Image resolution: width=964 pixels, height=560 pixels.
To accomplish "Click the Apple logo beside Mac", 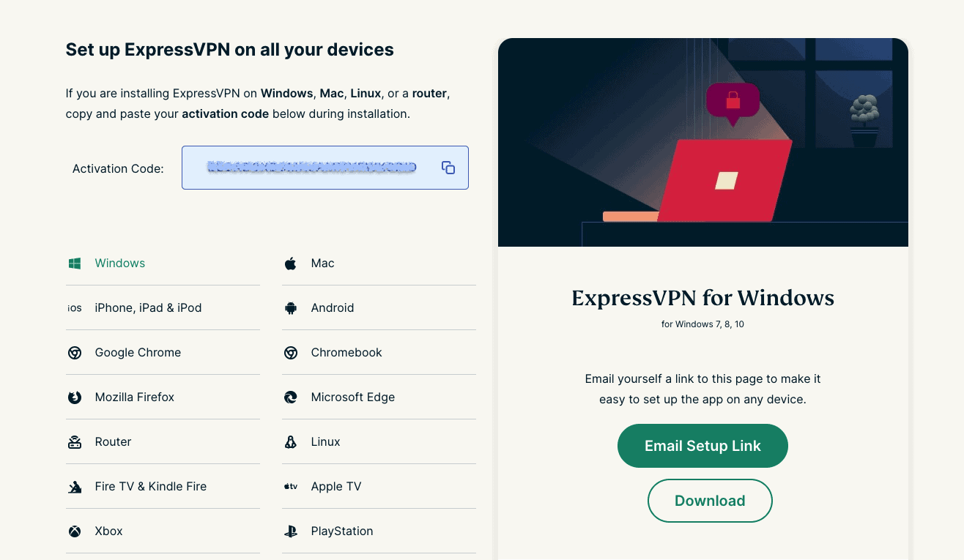I will pos(291,264).
